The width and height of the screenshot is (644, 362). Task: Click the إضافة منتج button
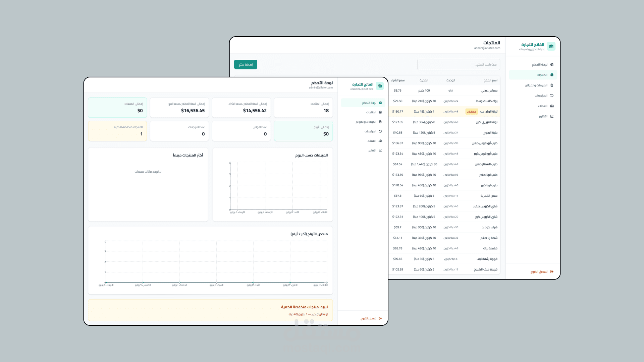[246, 64]
